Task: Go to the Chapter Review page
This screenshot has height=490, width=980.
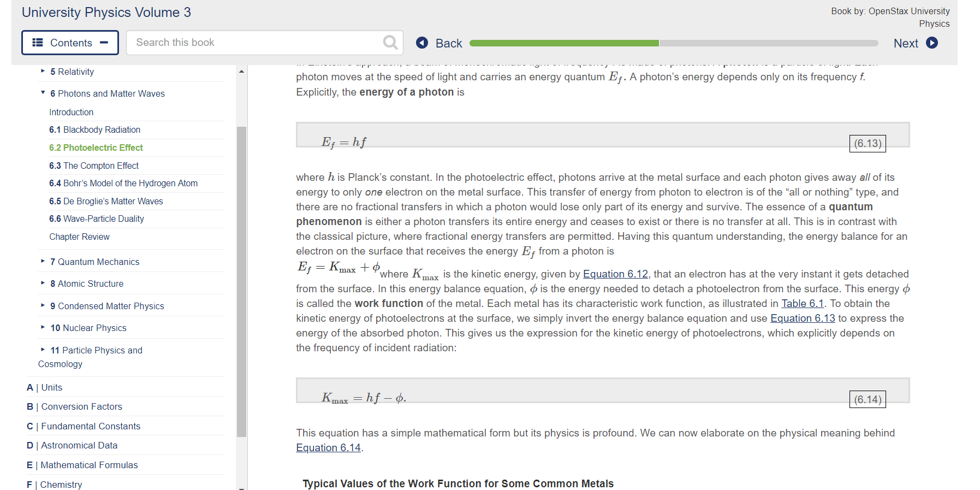Action: click(79, 237)
